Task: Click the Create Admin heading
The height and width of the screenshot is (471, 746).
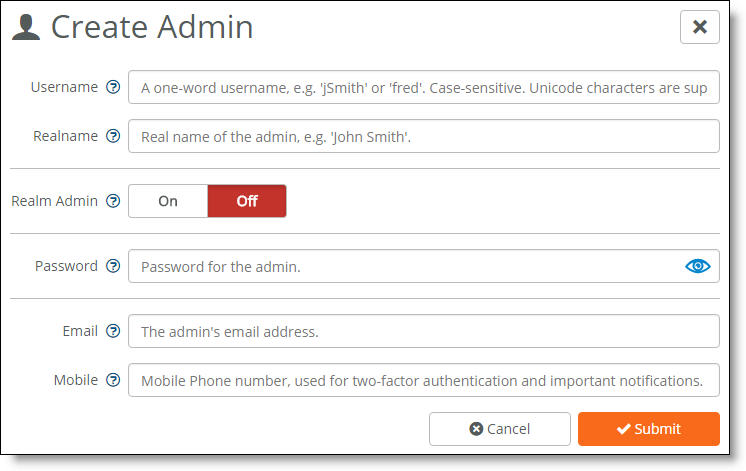Action: (x=152, y=27)
